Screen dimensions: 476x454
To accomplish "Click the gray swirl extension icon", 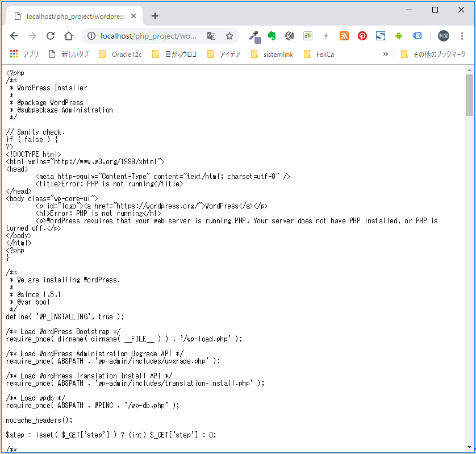I will tap(290, 36).
